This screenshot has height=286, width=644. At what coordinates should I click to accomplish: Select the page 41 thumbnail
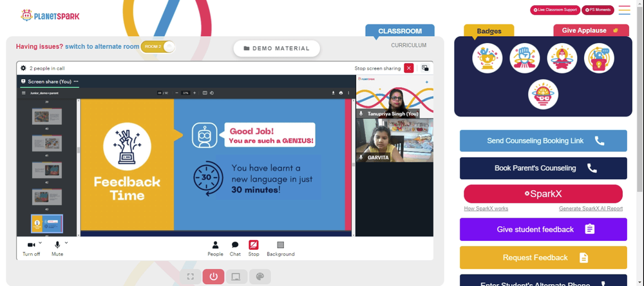47,144
